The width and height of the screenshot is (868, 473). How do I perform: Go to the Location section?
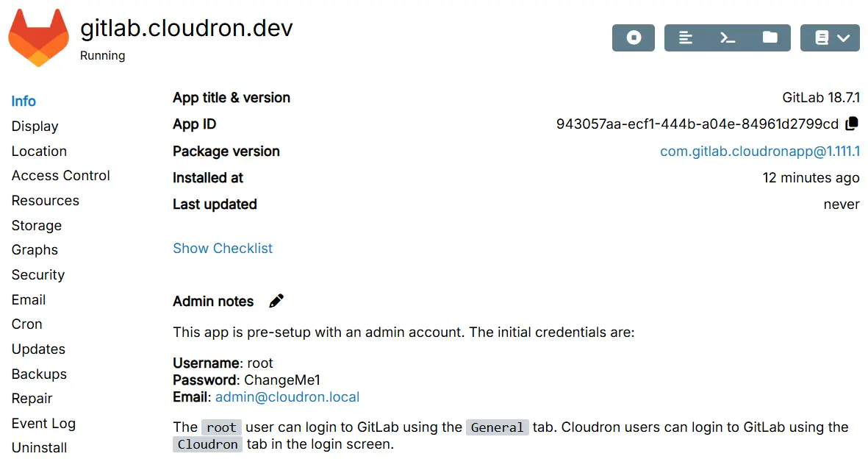coord(39,152)
